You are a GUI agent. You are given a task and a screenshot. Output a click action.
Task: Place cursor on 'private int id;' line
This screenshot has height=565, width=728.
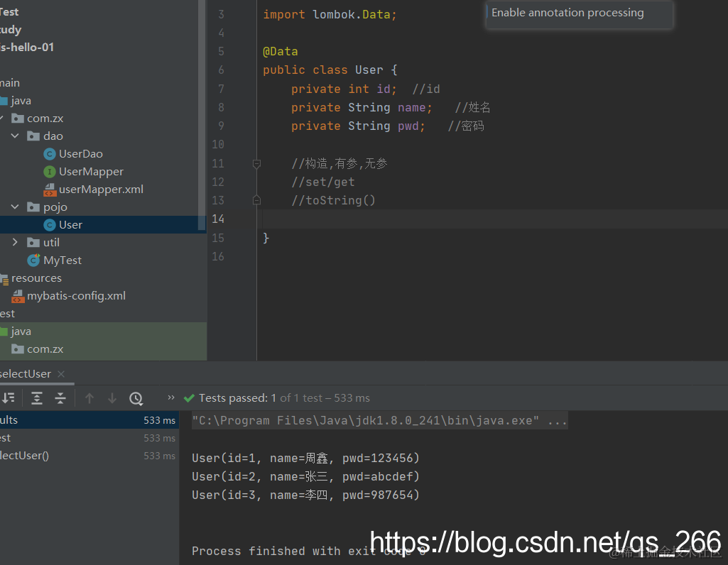(344, 89)
